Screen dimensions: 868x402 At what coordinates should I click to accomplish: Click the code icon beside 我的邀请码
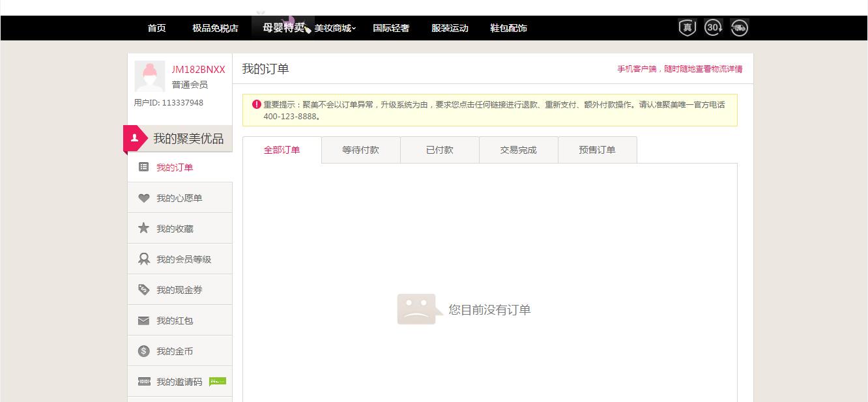click(144, 382)
